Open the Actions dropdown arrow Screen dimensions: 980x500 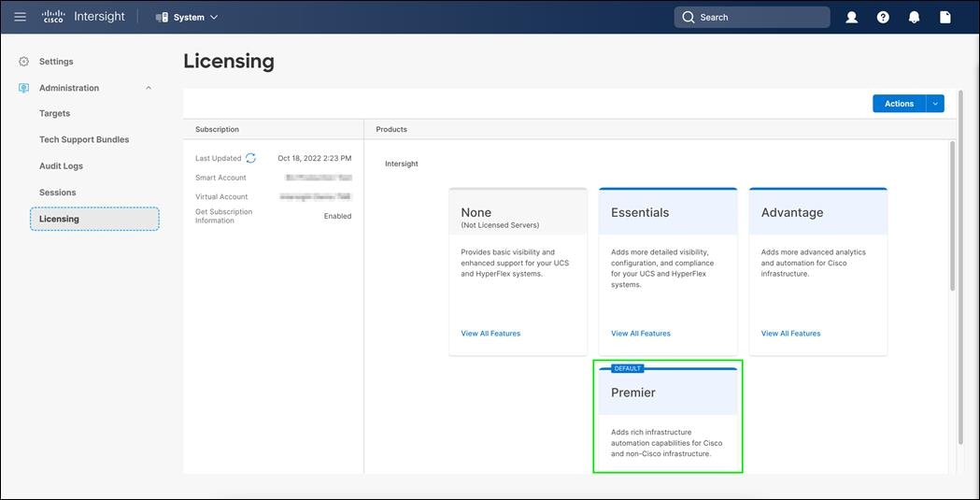pos(935,104)
